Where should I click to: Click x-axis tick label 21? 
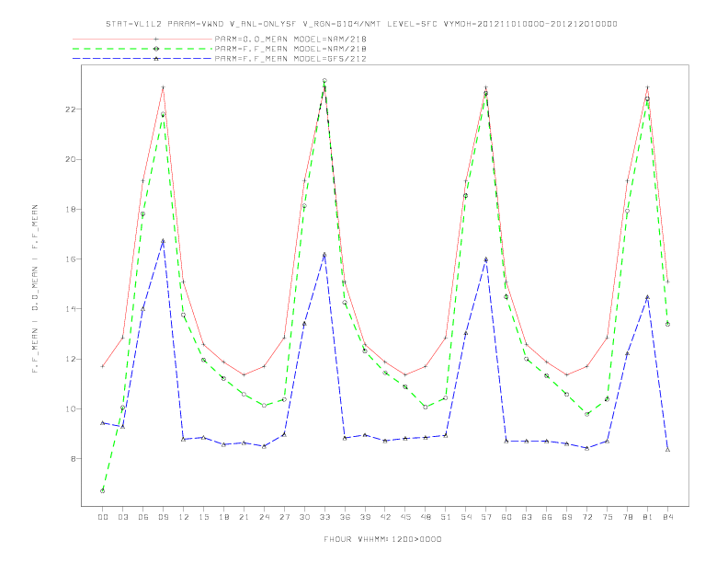pyautogui.click(x=244, y=517)
